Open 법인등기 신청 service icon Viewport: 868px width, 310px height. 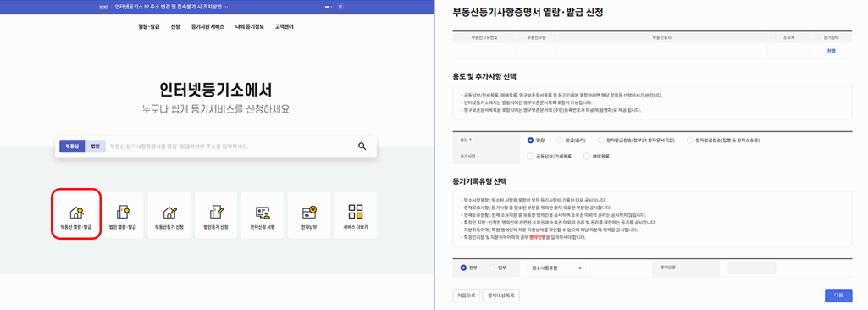(216, 215)
